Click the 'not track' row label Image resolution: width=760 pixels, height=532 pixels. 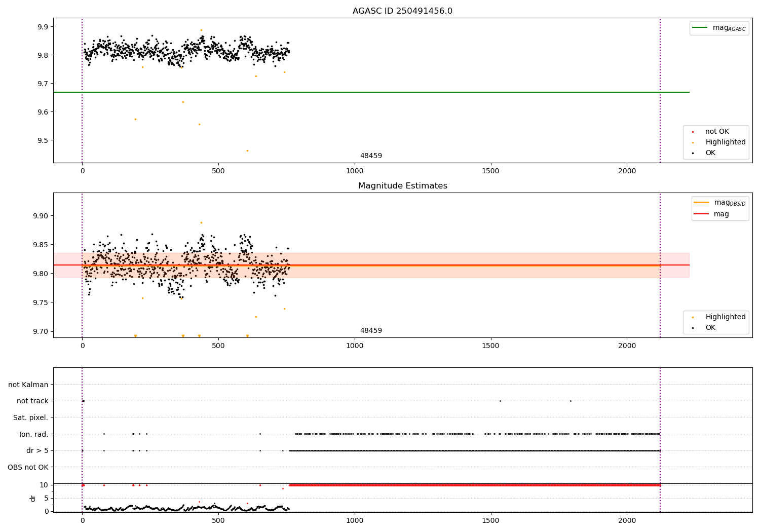point(32,401)
